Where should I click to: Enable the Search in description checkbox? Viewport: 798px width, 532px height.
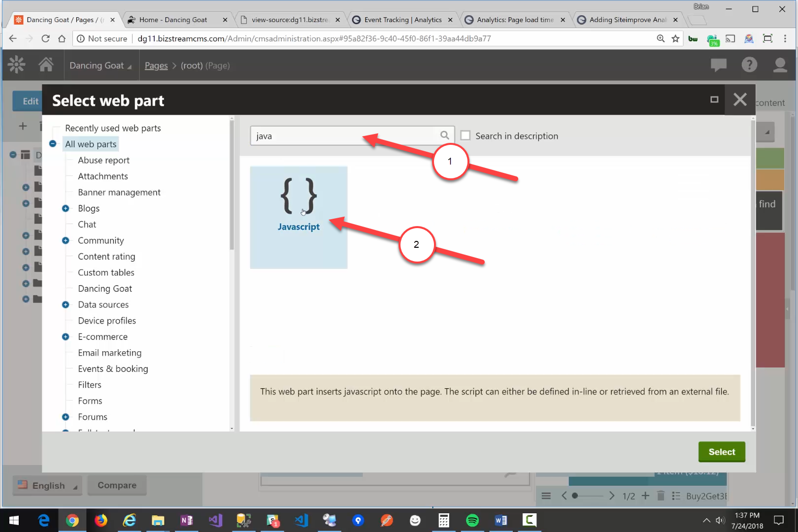[465, 135]
